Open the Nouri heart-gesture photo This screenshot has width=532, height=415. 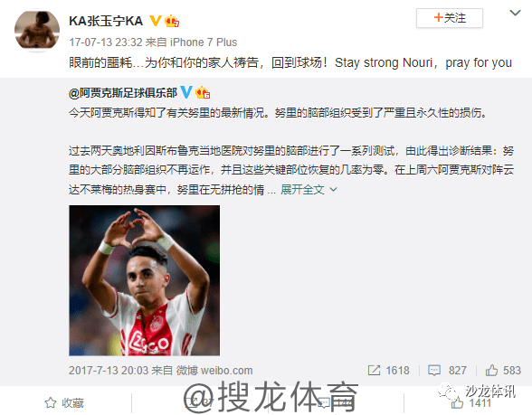pos(144,280)
